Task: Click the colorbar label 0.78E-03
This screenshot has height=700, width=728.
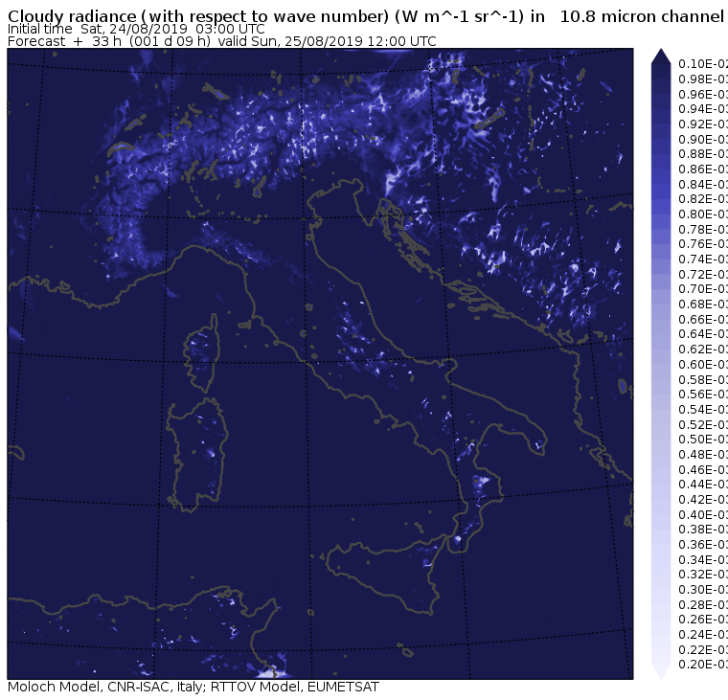Action: tap(703, 229)
